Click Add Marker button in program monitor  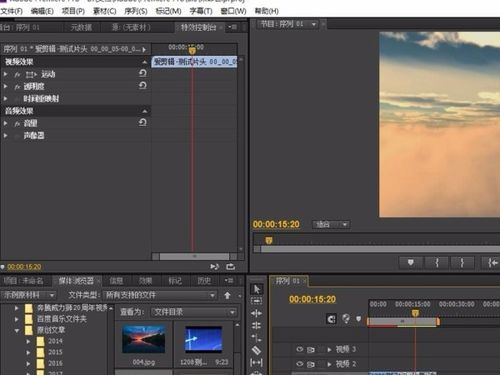click(411, 263)
